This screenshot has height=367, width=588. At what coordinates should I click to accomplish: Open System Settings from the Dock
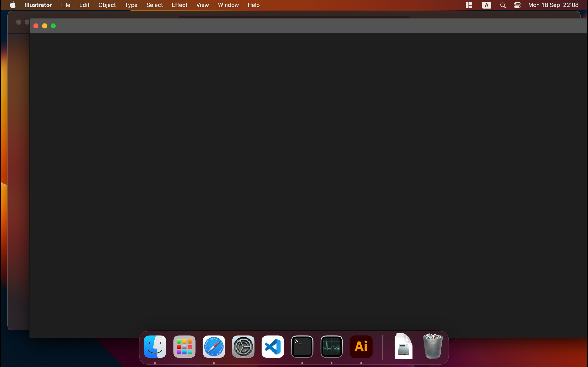click(x=243, y=346)
